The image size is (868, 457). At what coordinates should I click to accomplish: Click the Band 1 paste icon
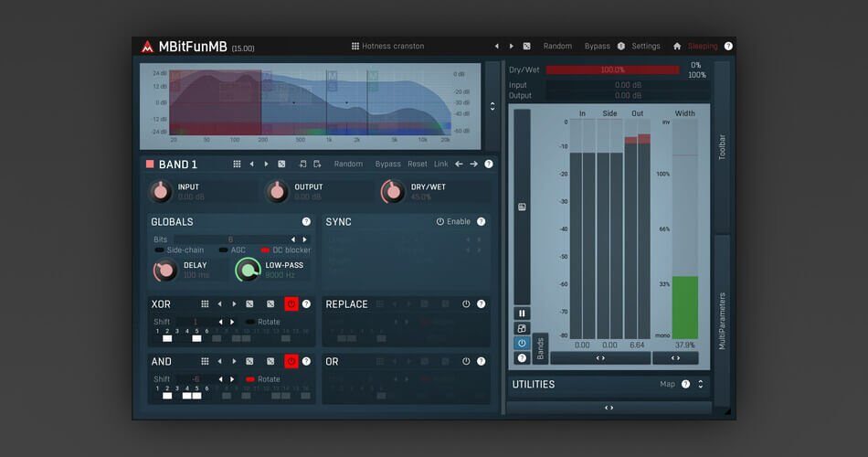point(317,165)
